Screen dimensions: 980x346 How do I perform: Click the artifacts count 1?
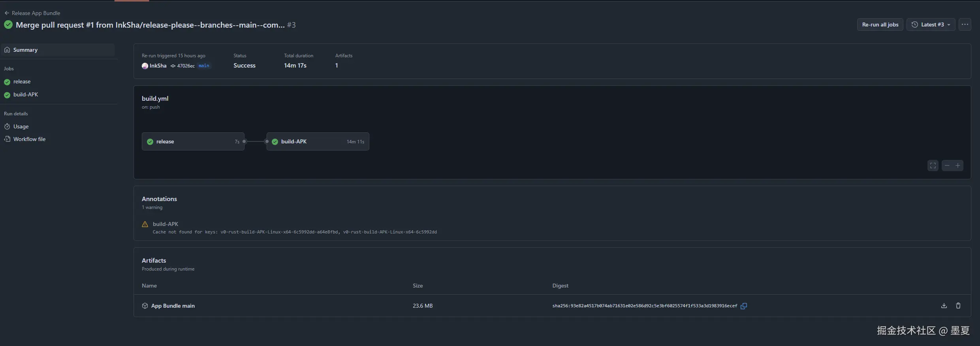click(337, 66)
